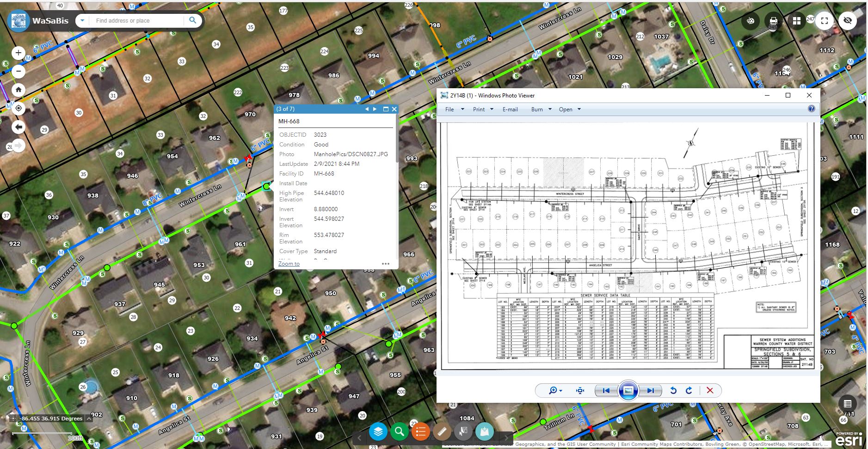Open the green Search widget
This screenshot has height=449, width=868.
pos(400,432)
